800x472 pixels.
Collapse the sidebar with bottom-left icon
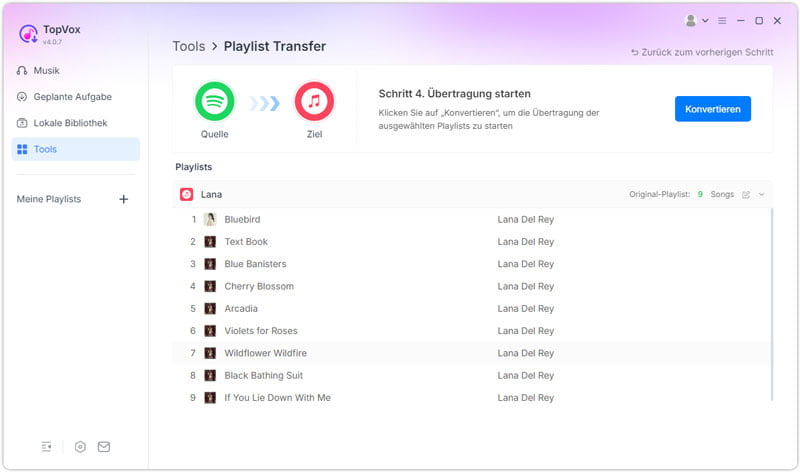tap(46, 447)
